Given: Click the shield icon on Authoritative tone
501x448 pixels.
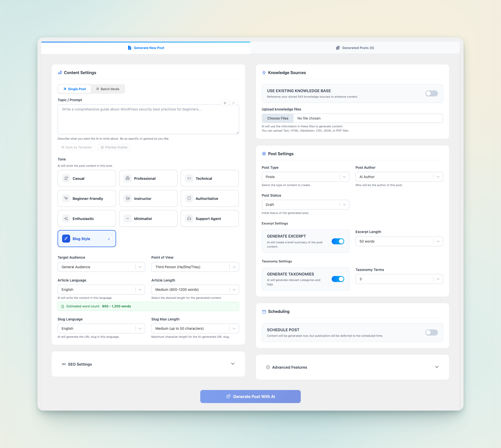Looking at the screenshot, I should click(x=189, y=198).
